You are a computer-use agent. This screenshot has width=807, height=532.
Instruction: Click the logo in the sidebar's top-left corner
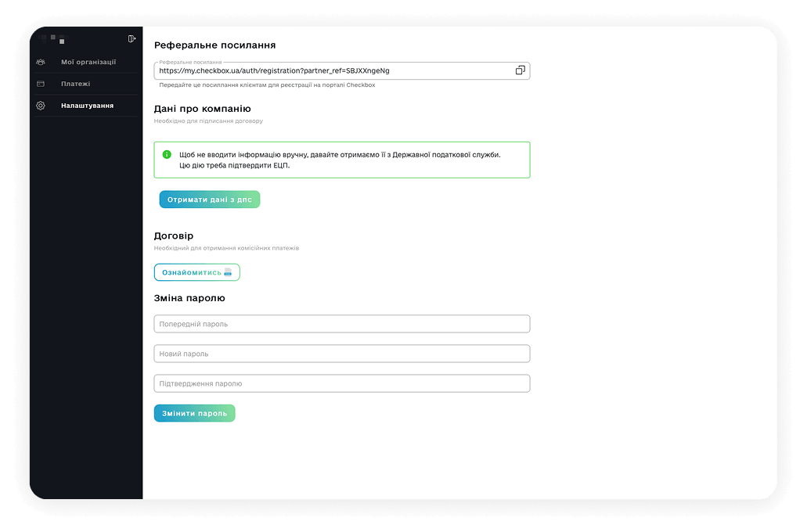click(56, 38)
